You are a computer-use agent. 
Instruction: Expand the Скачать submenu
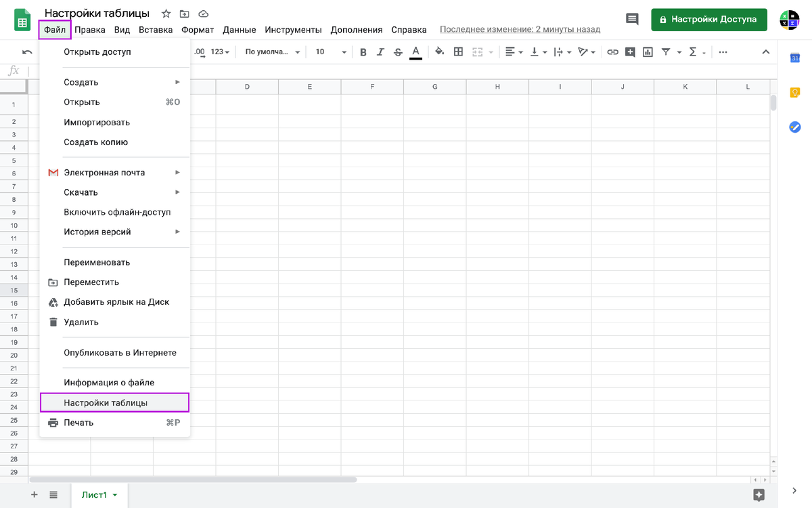pos(115,192)
